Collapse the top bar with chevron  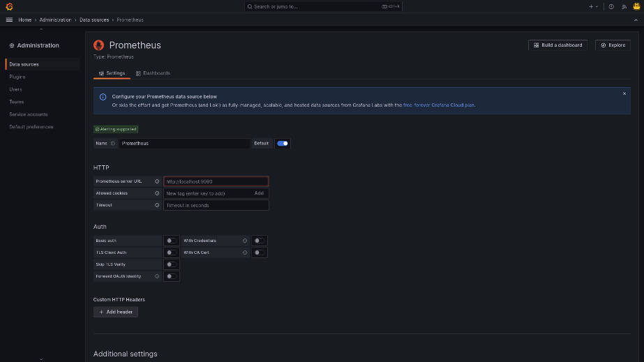click(636, 20)
